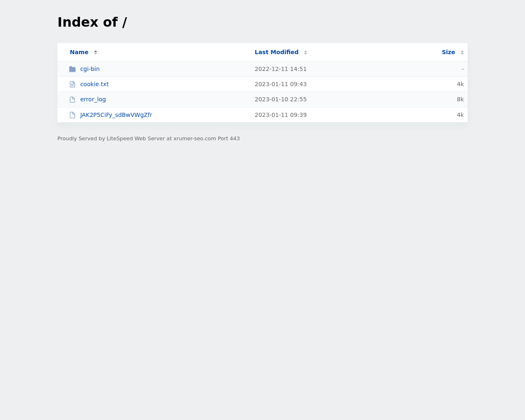Click the sort arrows next to Size

coord(462,52)
